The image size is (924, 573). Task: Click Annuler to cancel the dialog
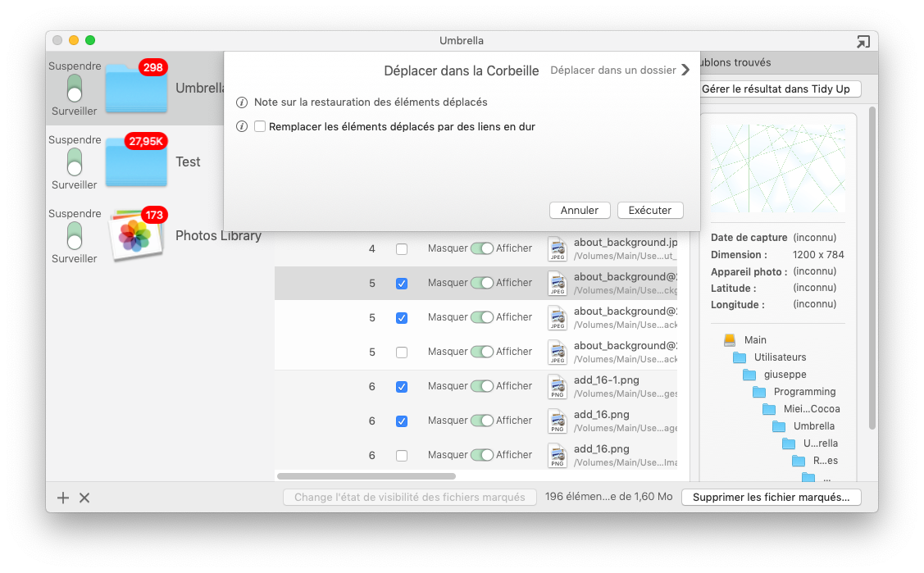click(580, 210)
